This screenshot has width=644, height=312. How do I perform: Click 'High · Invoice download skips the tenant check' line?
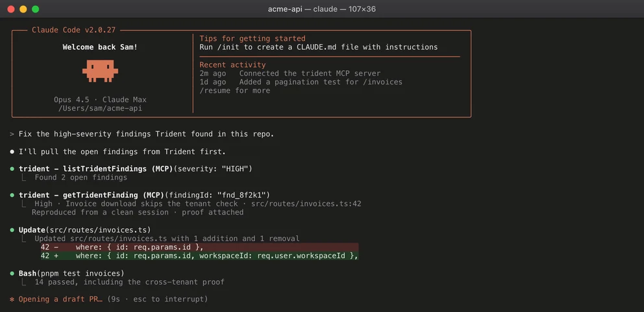click(x=198, y=203)
